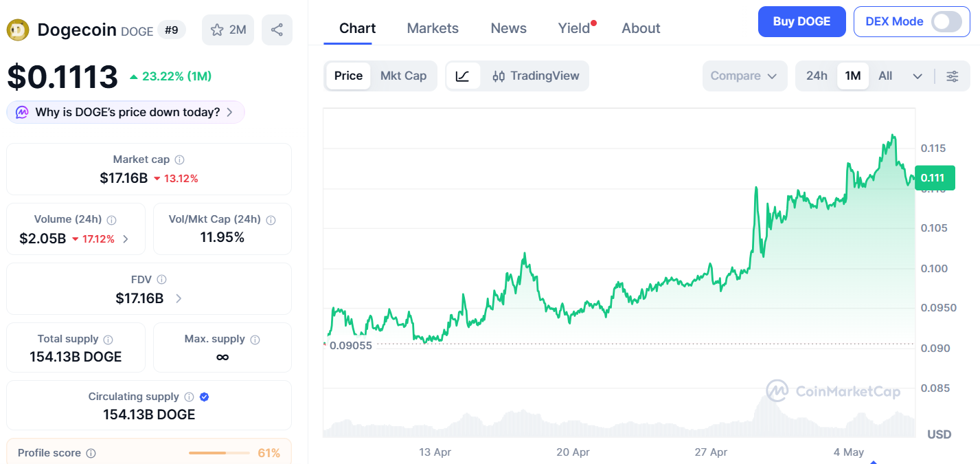Image resolution: width=980 pixels, height=464 pixels.
Task: Open the Compare dropdown
Action: 744,76
